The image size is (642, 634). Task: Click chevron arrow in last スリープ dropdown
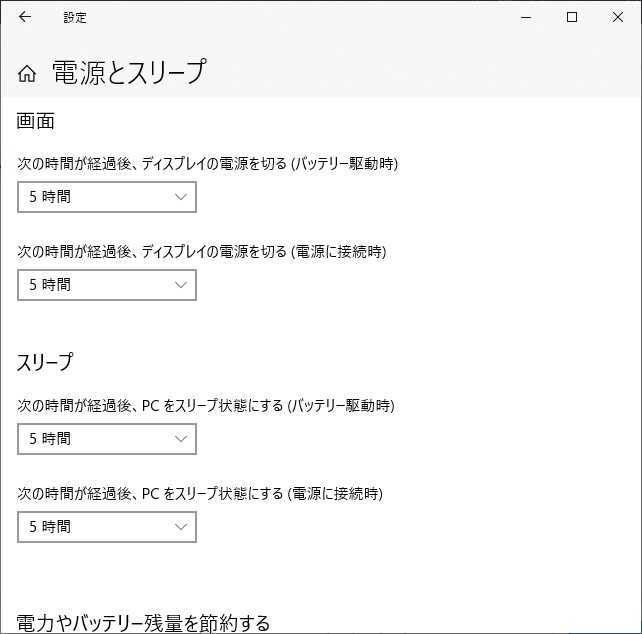[x=181, y=527]
